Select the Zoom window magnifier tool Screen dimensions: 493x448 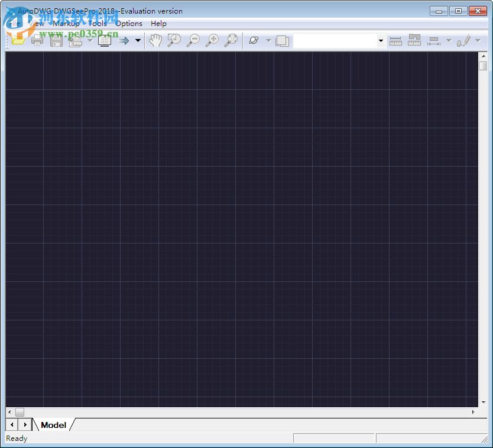click(174, 41)
